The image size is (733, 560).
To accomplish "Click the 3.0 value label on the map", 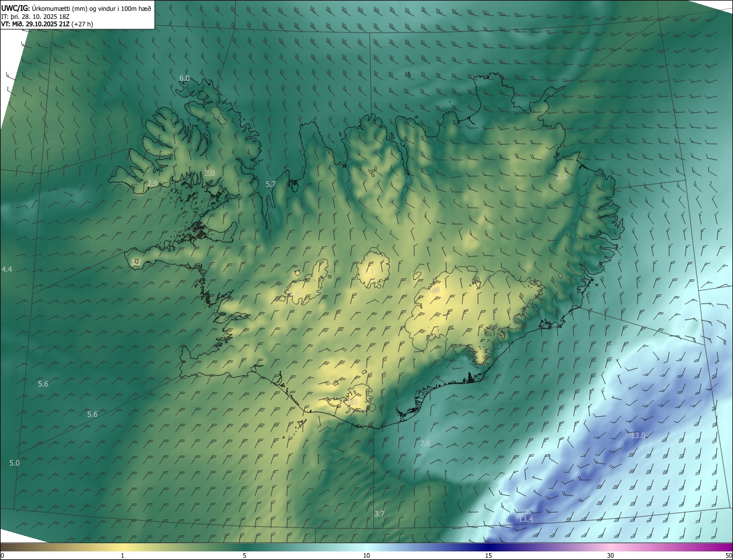I will [x=210, y=173].
